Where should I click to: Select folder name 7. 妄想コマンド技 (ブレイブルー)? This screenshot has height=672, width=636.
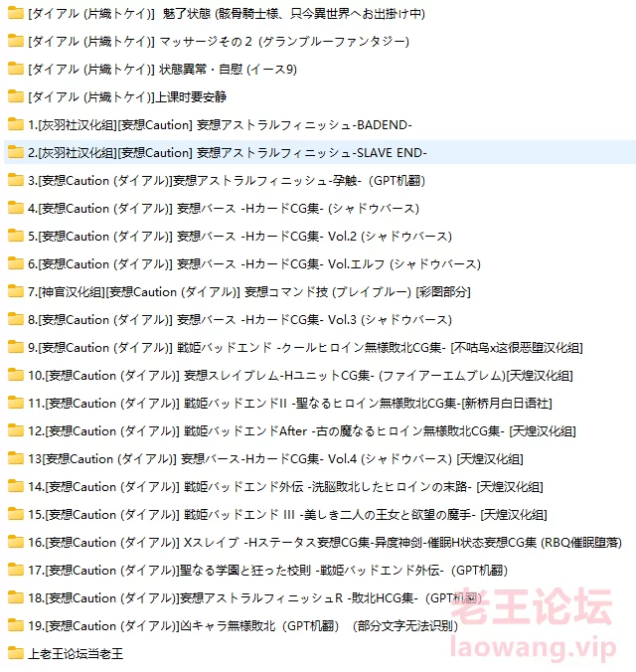tap(249, 292)
